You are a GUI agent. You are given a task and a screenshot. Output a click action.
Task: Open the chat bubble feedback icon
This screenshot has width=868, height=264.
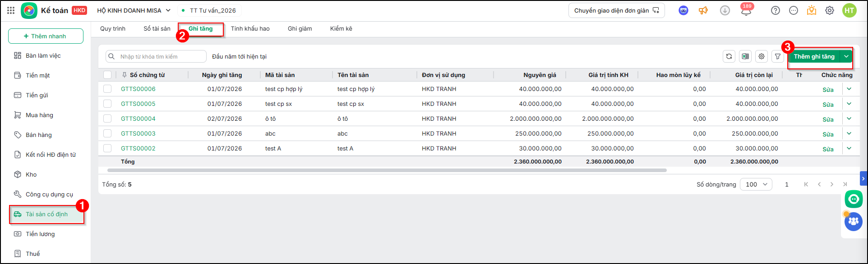pyautogui.click(x=794, y=10)
